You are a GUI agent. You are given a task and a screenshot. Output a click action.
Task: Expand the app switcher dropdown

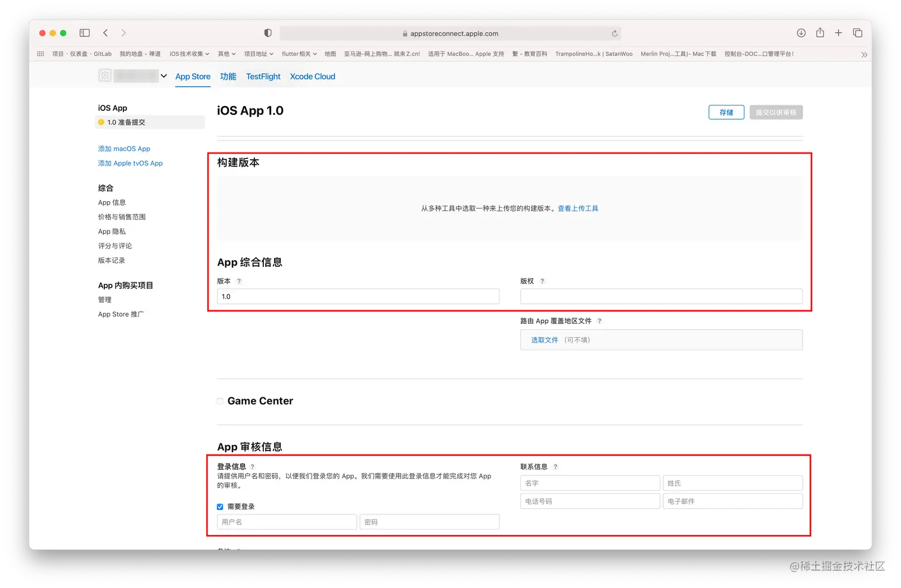click(164, 76)
